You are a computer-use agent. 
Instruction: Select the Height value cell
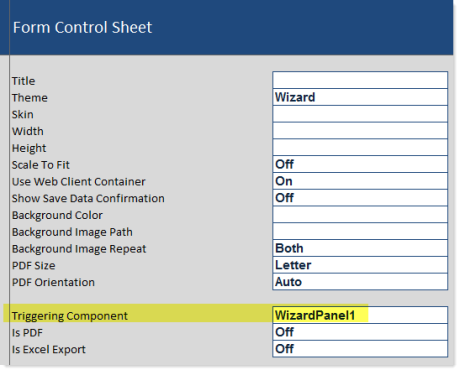click(360, 147)
